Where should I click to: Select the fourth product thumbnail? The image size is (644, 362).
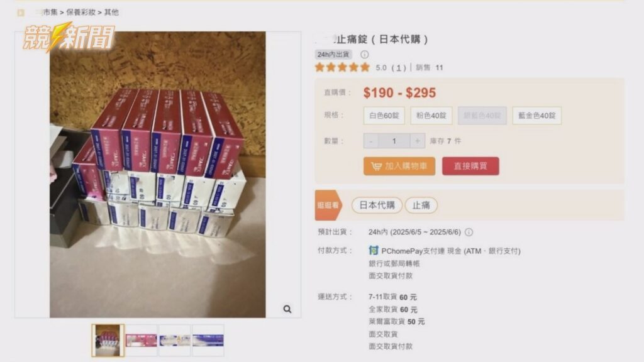[208, 340]
